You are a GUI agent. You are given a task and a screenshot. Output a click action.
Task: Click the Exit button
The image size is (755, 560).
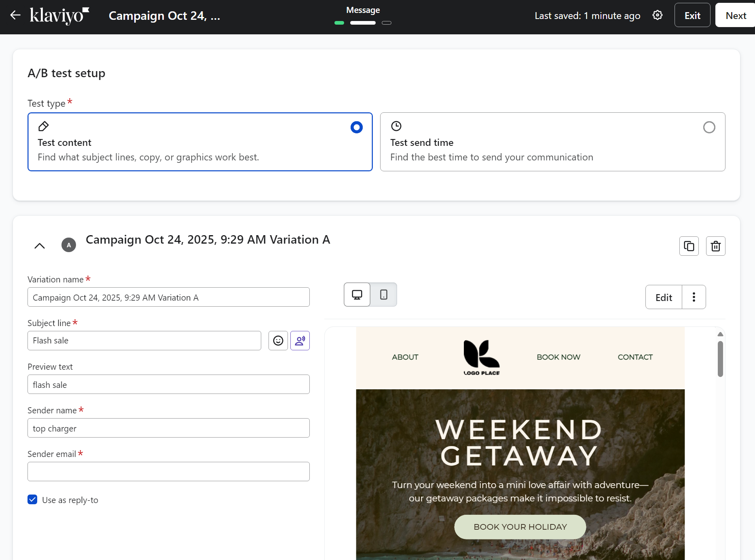tap(692, 15)
